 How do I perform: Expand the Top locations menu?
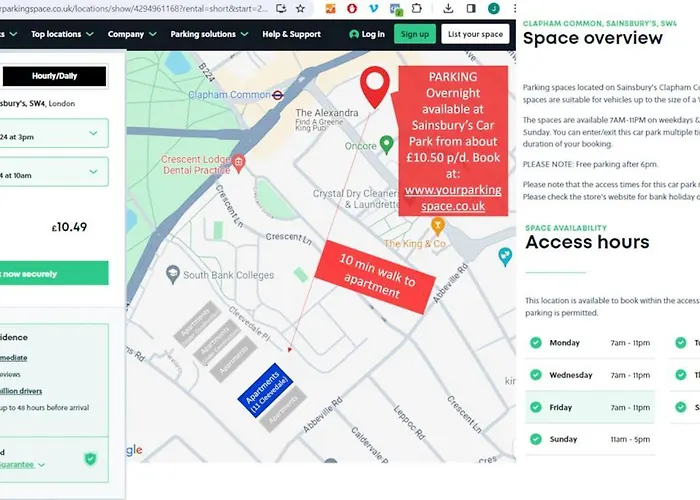click(62, 34)
